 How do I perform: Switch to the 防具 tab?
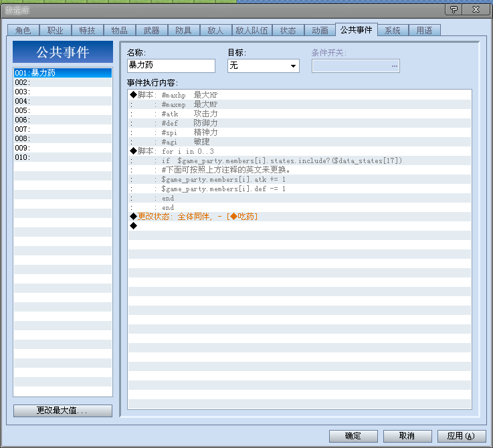point(183,30)
